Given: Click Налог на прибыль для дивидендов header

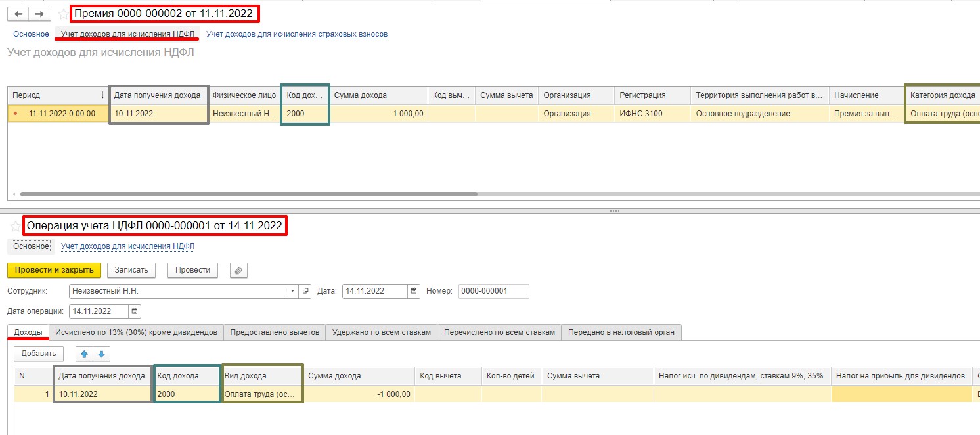Looking at the screenshot, I should point(901,376).
